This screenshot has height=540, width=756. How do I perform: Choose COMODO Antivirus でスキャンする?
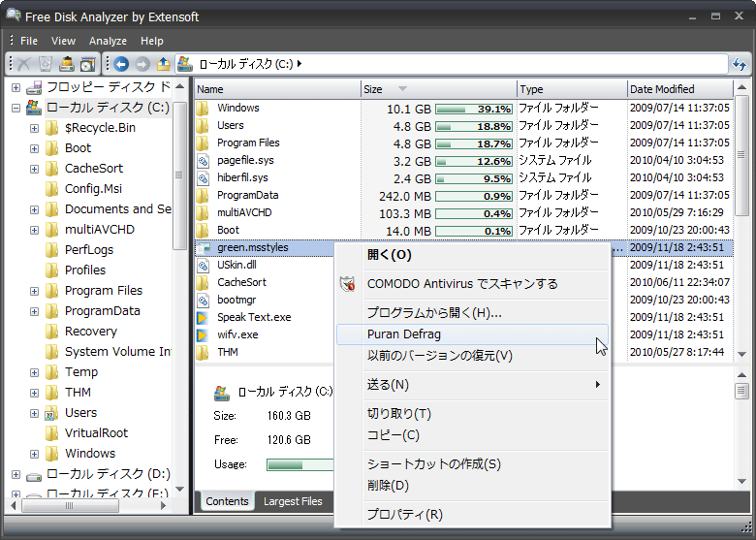coord(473,284)
